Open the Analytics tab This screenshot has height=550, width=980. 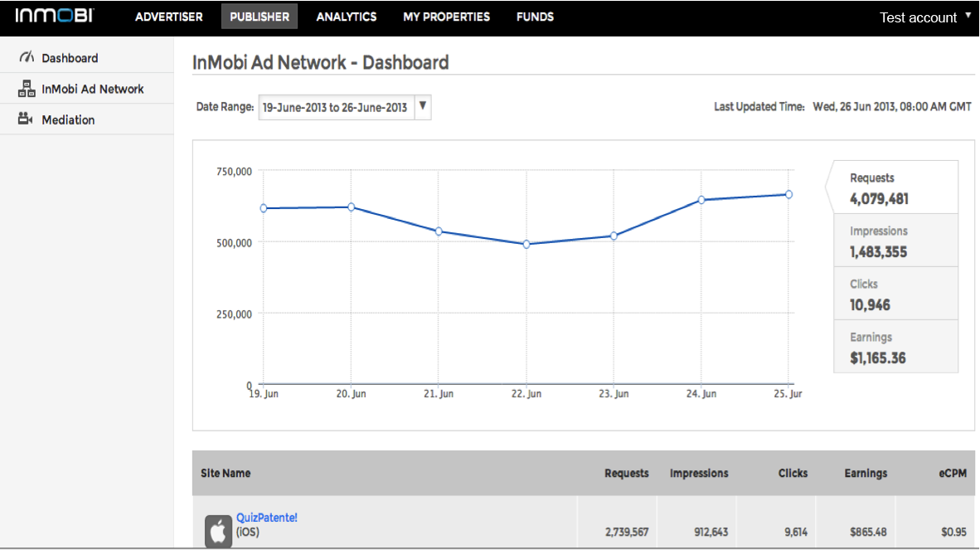[x=347, y=17]
